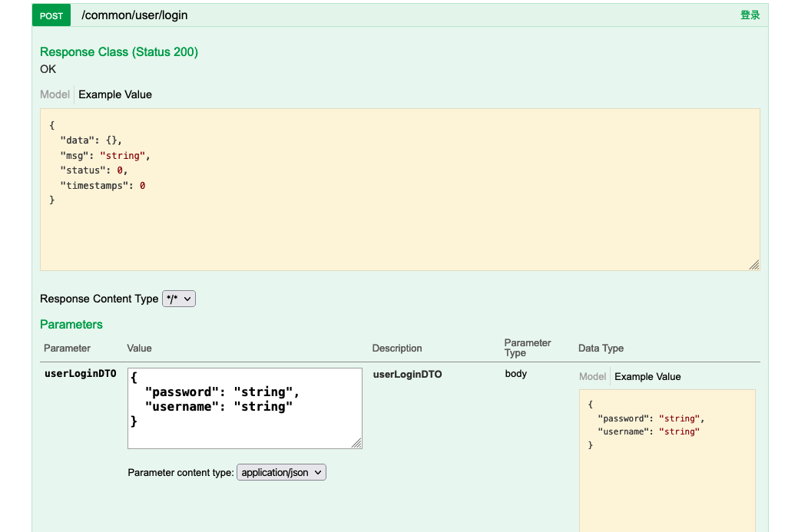Switch to the response Model tab
Image resolution: width=808 pixels, height=532 pixels.
pyautogui.click(x=55, y=94)
